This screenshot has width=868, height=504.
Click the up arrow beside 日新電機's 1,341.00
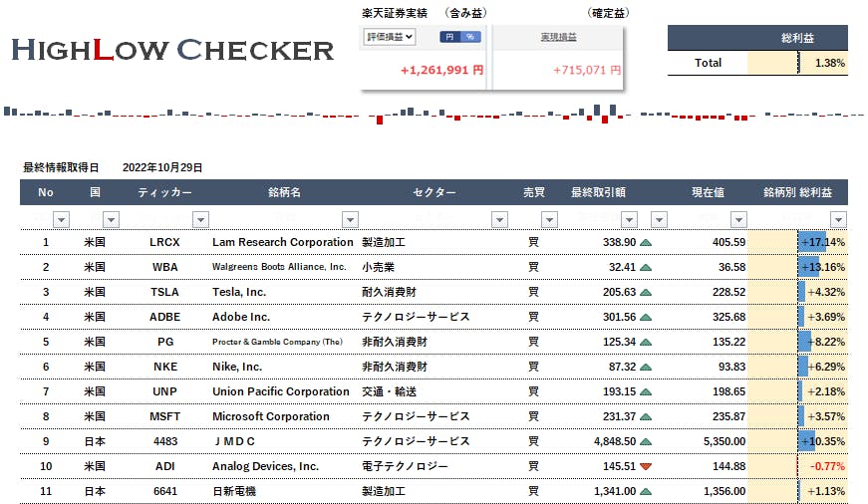point(646,491)
